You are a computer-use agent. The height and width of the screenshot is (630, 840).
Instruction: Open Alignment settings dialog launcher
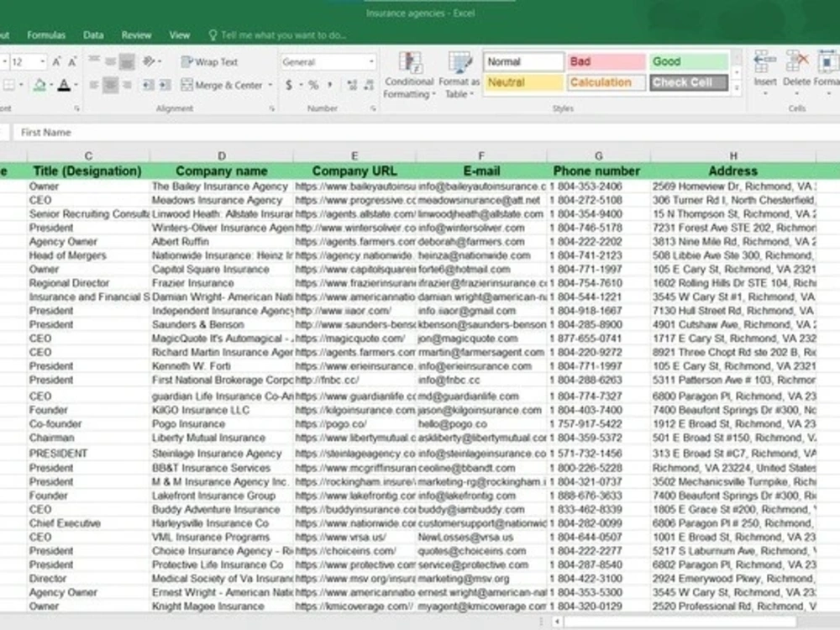(x=271, y=108)
